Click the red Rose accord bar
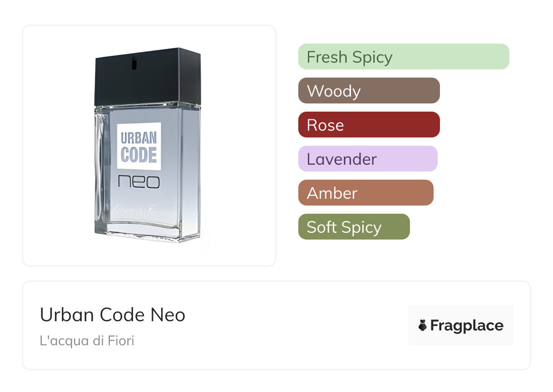This screenshot has width=553, height=392. pos(369,125)
